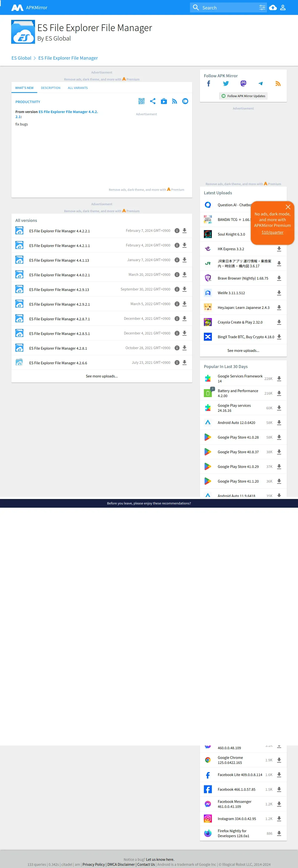Open Firefox Nightly for Developers entry

pos(234,833)
